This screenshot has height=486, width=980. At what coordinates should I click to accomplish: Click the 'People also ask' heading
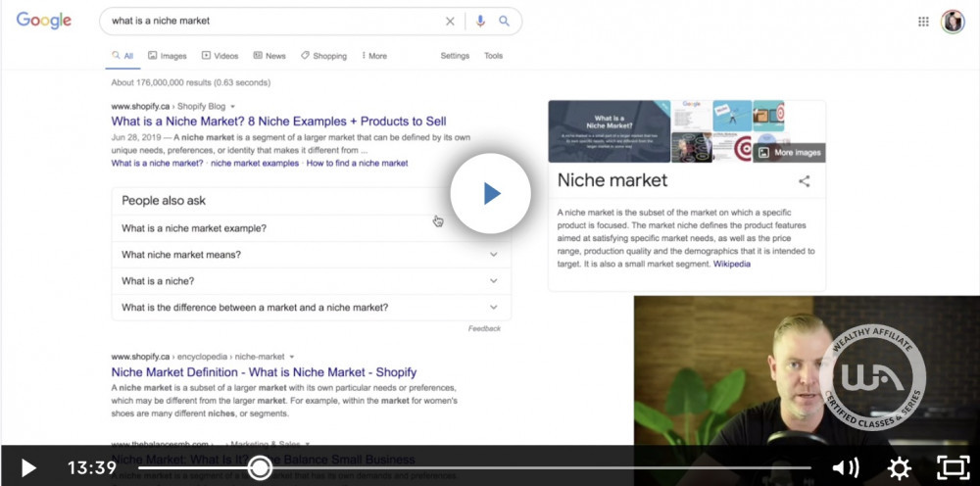click(x=164, y=201)
